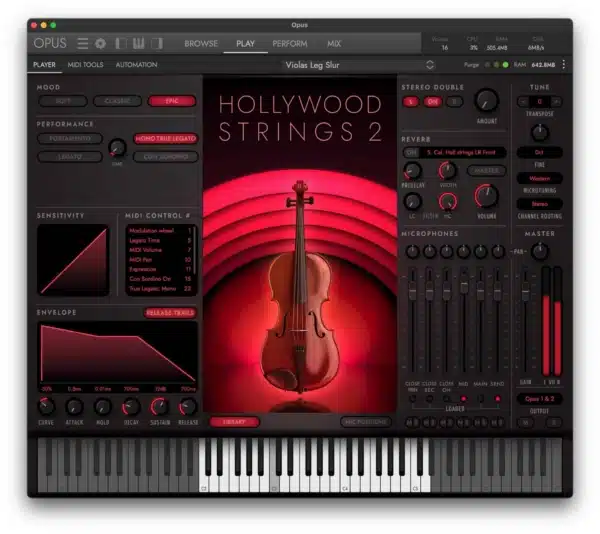Adjust the Close Main microphone fader

pyautogui.click(x=412, y=290)
